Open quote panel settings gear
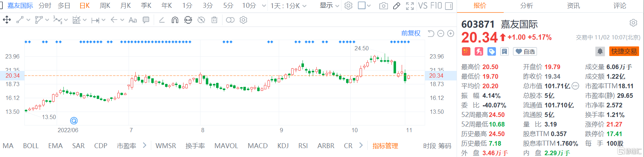 click(x=633, y=23)
